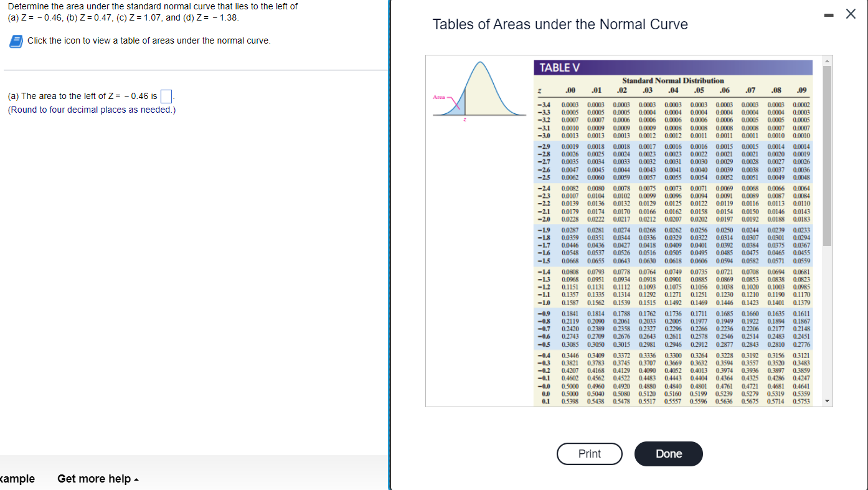868x490 pixels.
Task: Click the scrollbar up arrow on the table
Action: [x=827, y=60]
